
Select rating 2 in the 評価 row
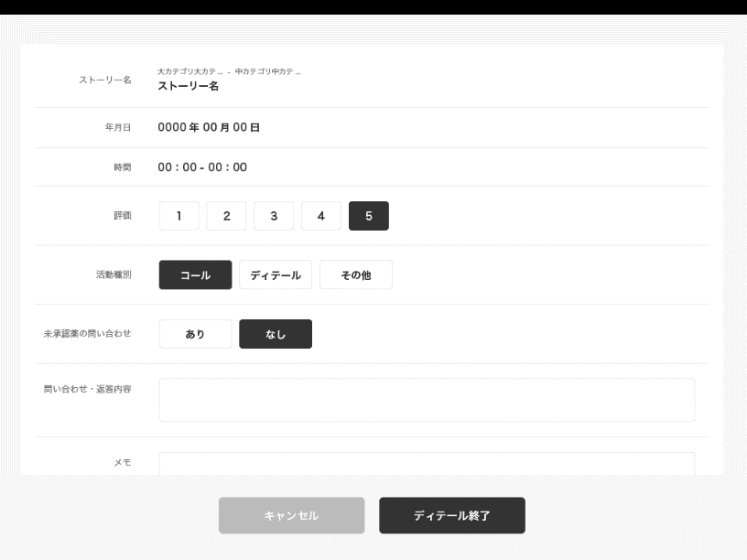[x=226, y=215]
